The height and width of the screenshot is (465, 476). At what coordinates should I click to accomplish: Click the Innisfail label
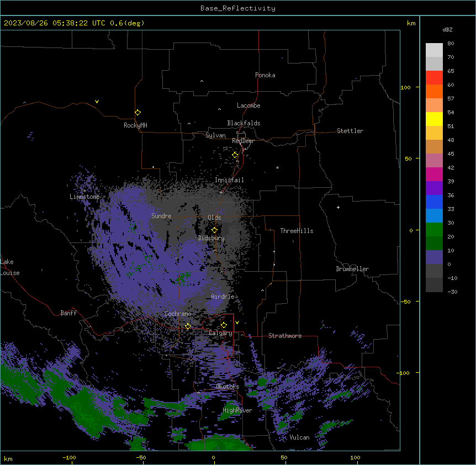pyautogui.click(x=229, y=180)
